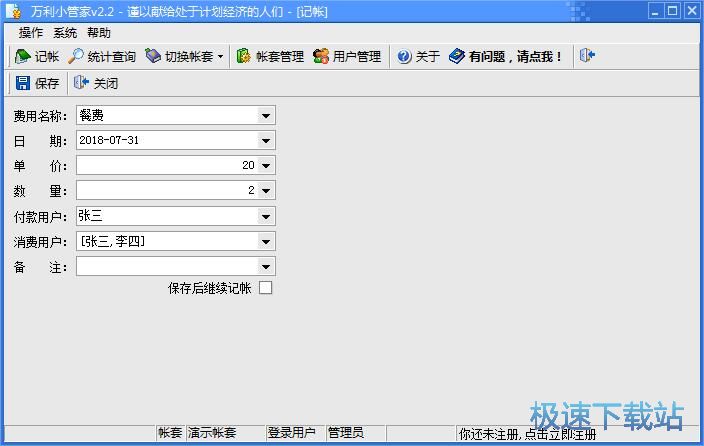
Task: Open the 日期 date picker dropdown
Action: click(x=266, y=141)
